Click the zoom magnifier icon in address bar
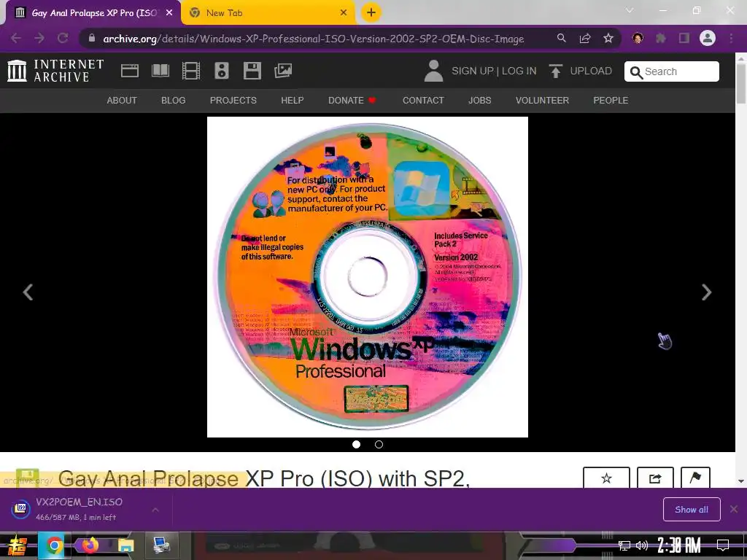Viewport: 747px width, 560px height. coord(562,38)
